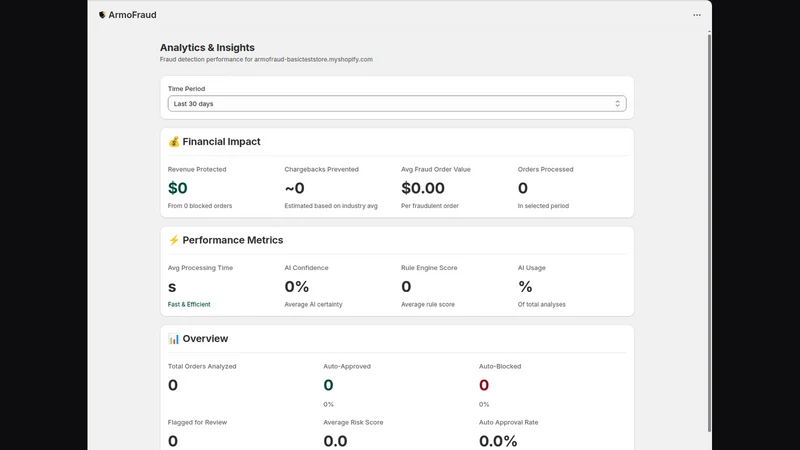
Task: Click the red Auto-Blocked 0 value
Action: (x=484, y=385)
